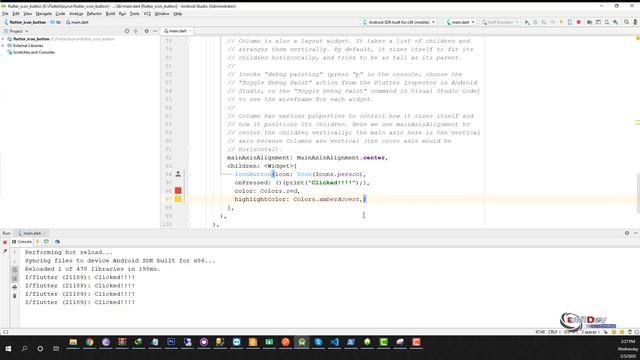Click the lib breadcrumb in navigation bar

tap(56, 22)
